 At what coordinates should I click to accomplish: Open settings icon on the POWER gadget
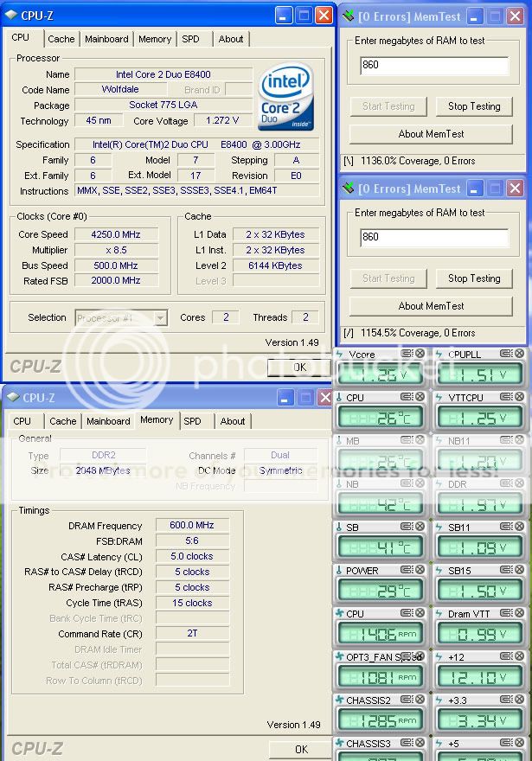pyautogui.click(x=407, y=569)
